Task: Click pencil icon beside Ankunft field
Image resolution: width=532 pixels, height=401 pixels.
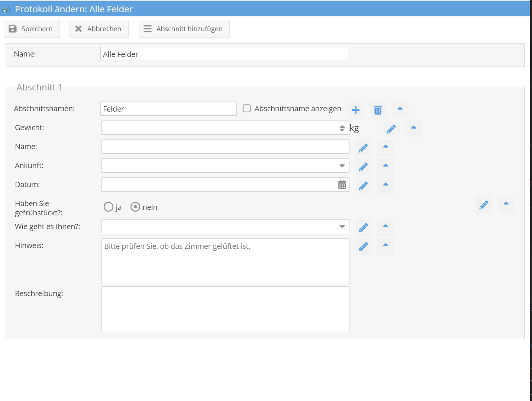Action: tap(363, 167)
